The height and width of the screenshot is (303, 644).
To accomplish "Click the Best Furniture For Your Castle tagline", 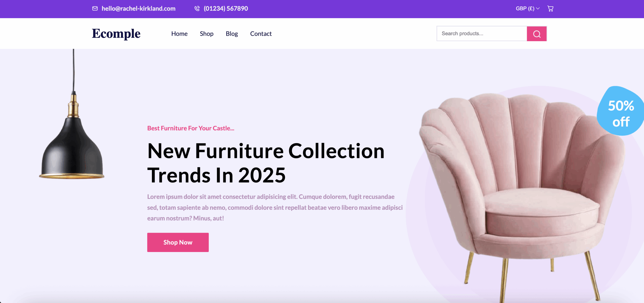I will 191,128.
